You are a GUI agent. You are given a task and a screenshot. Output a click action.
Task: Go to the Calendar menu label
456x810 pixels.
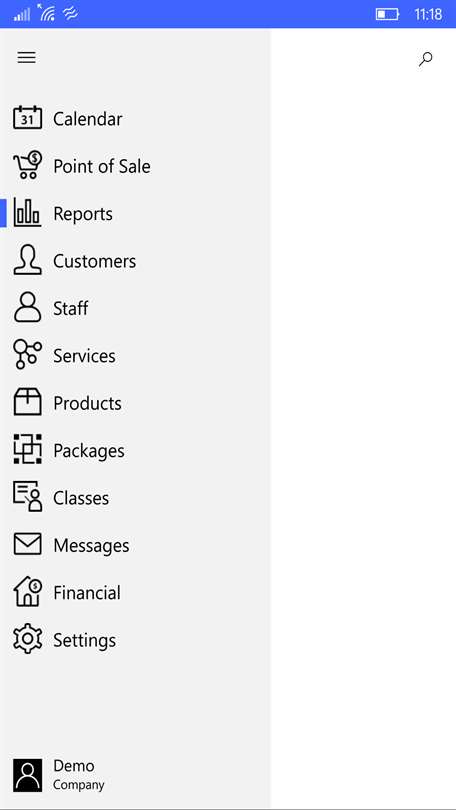(88, 119)
